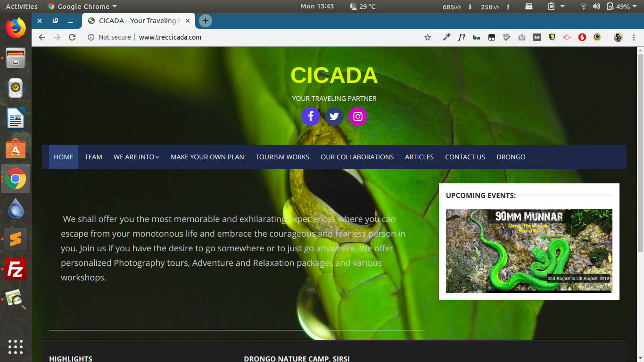644x362 pixels.
Task: Open the Instagram social icon
Action: [x=358, y=116]
